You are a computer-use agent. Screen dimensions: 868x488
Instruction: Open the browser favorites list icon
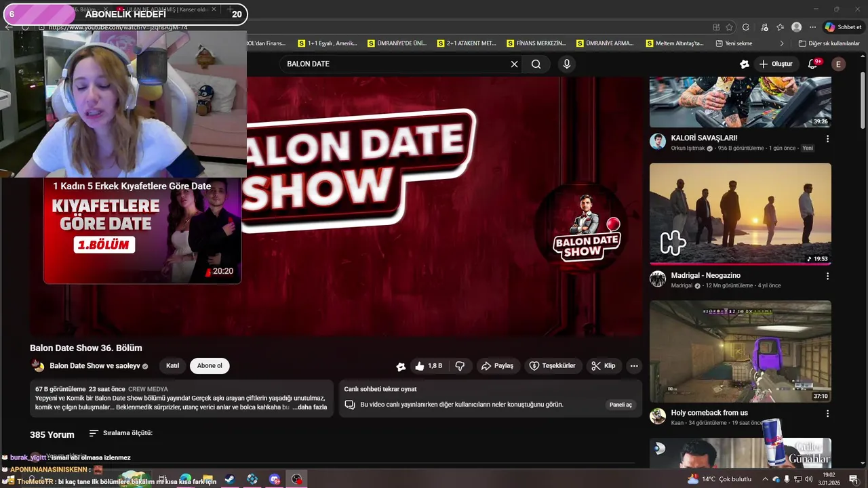(x=781, y=27)
